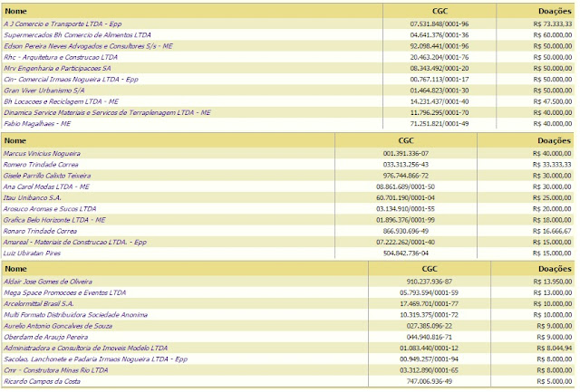Screen dimensions: 580x392
Task: Open Marcus Vinicius Nogueira donor link
Action: (x=42, y=153)
